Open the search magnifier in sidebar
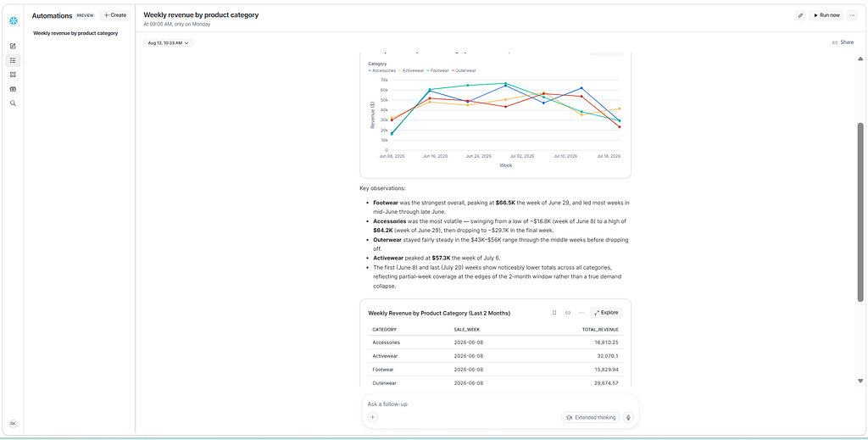The image size is (868, 440). (14, 103)
